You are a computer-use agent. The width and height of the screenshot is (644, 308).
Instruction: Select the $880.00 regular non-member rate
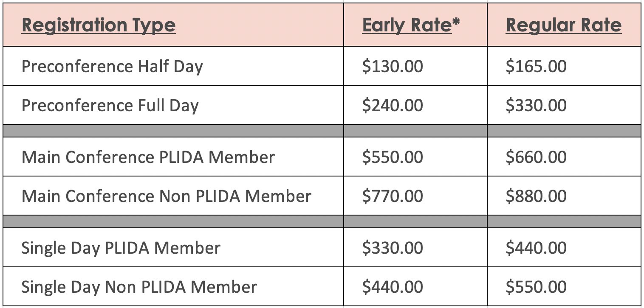tap(536, 196)
